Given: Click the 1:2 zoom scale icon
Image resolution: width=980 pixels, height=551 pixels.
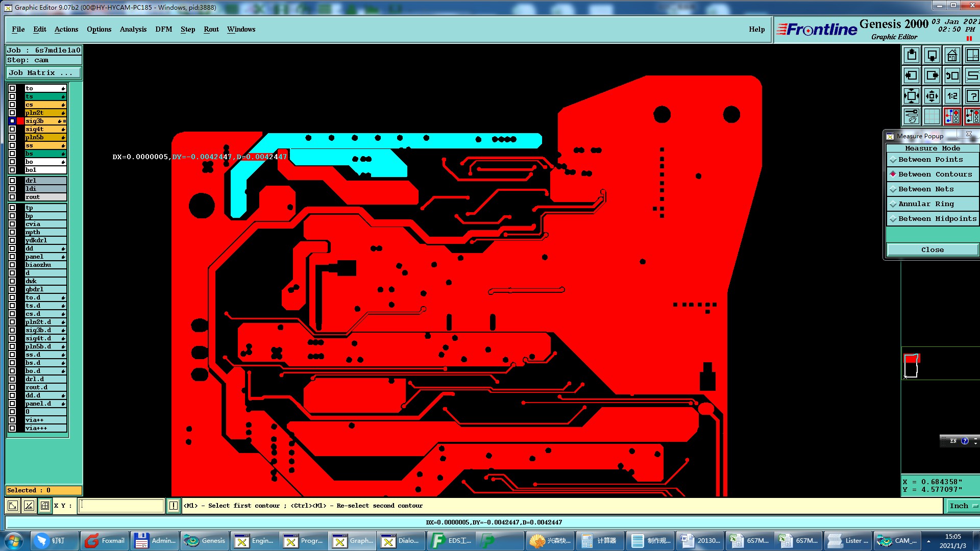Looking at the screenshot, I should (x=952, y=96).
